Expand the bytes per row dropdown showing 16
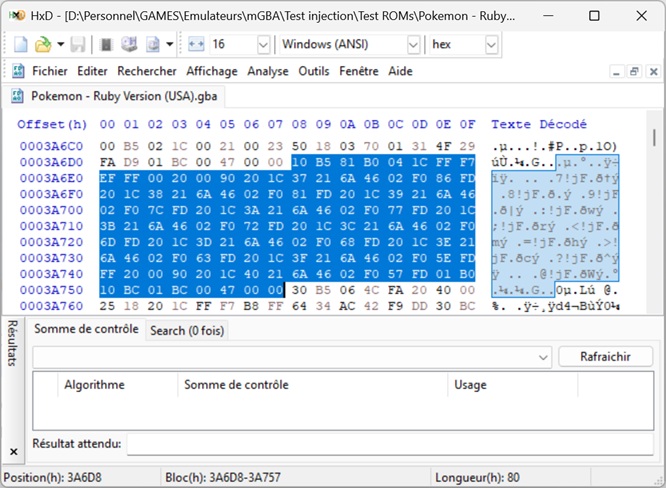Image resolution: width=666 pixels, height=488 pixels. point(263,45)
